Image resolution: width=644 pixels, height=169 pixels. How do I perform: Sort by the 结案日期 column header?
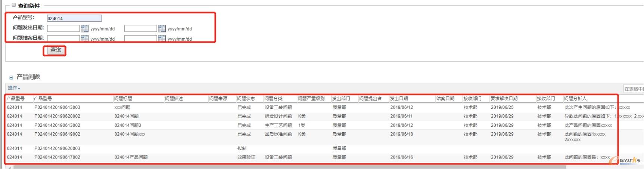(x=445, y=99)
